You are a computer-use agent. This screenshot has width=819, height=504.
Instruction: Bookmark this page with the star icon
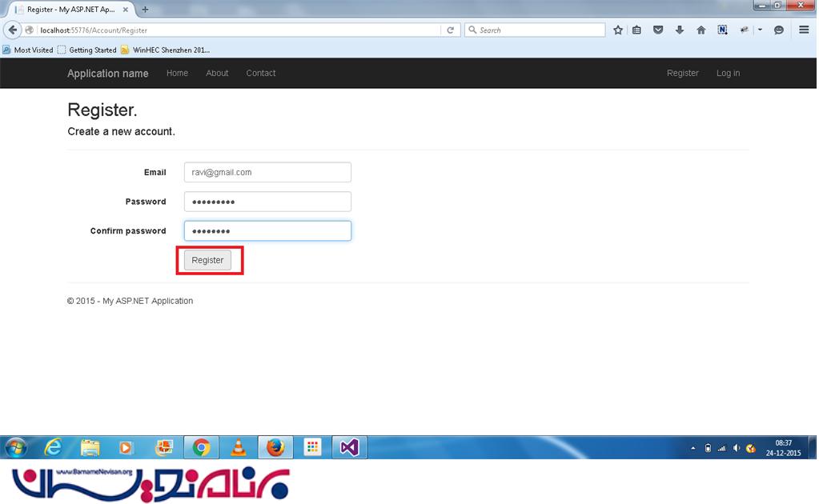pos(618,30)
